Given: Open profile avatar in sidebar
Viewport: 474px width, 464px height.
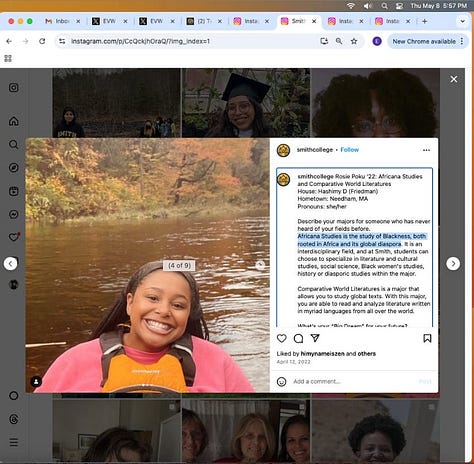Looking at the screenshot, I should point(14,284).
